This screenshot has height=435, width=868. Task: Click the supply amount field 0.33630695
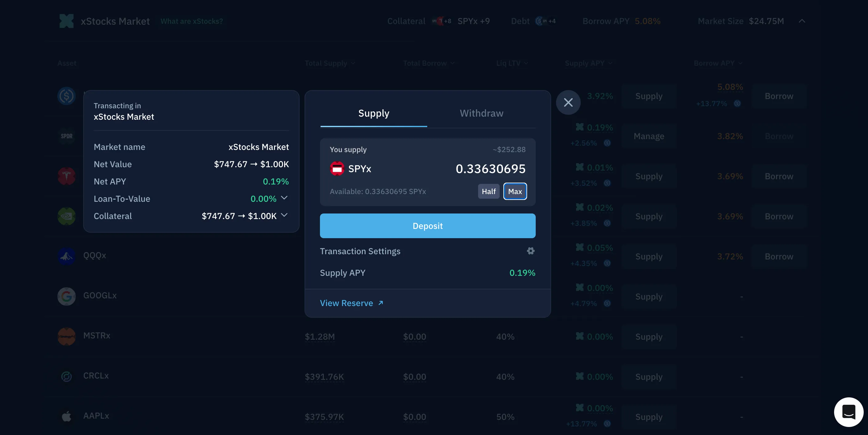coord(490,169)
